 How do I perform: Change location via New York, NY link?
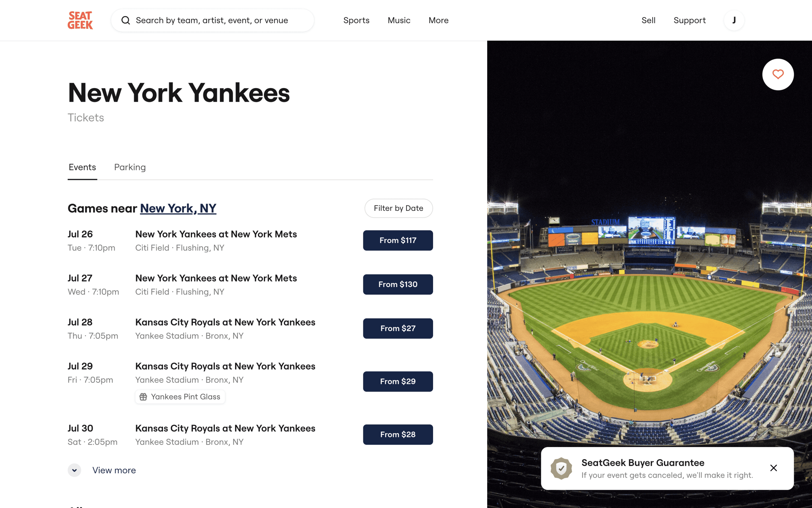tap(178, 208)
